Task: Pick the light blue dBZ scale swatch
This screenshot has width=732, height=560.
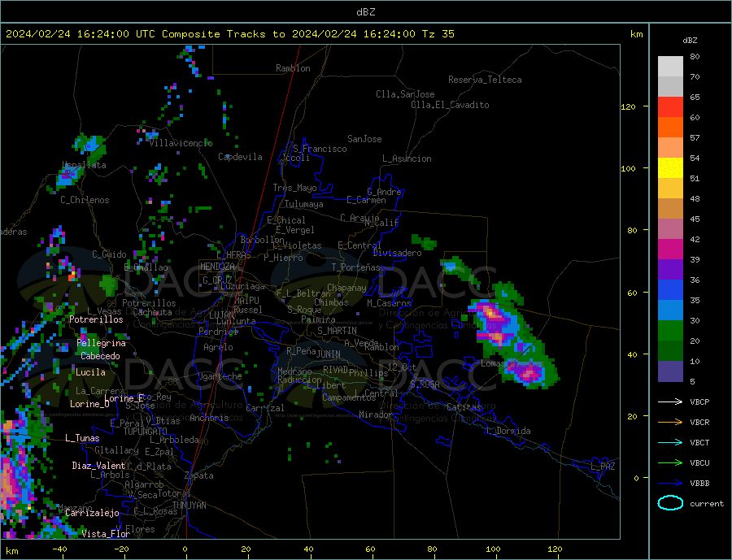Action: (x=670, y=310)
